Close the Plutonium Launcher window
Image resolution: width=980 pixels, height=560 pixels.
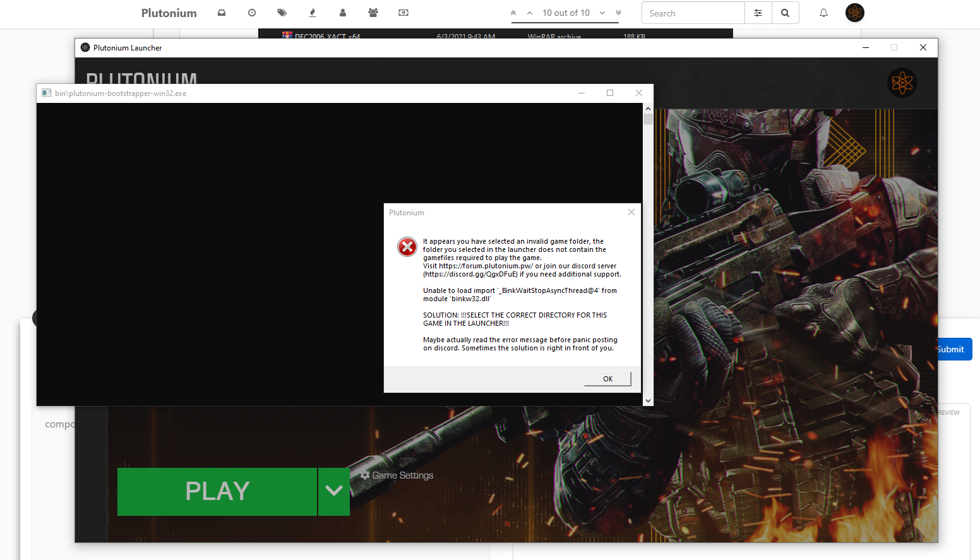click(x=923, y=47)
